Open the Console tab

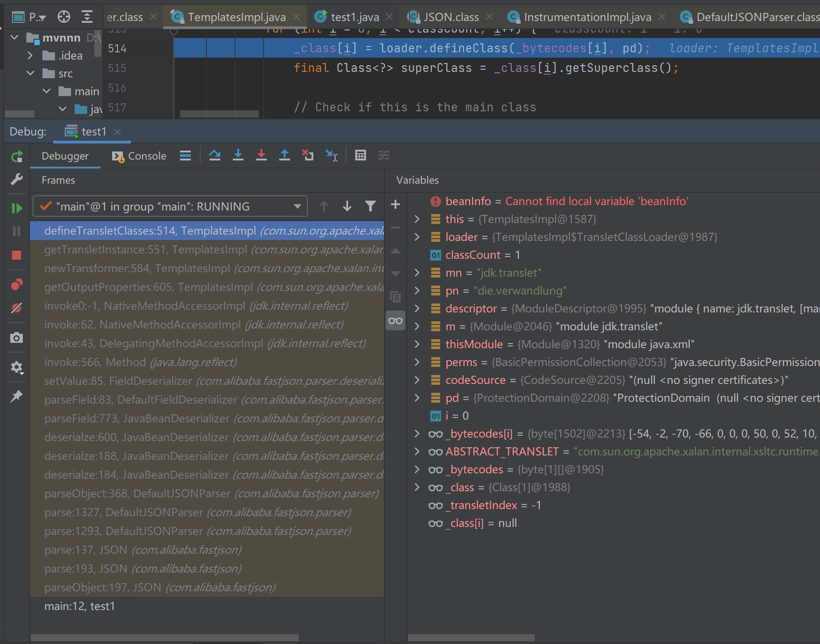(139, 156)
